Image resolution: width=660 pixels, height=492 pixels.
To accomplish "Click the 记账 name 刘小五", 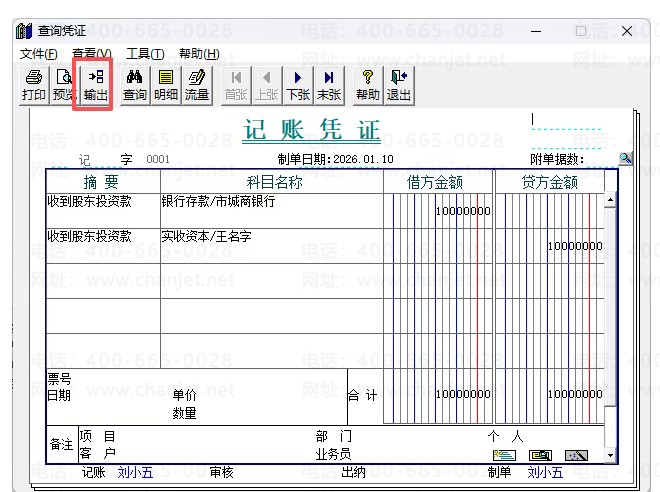I will tap(135, 472).
